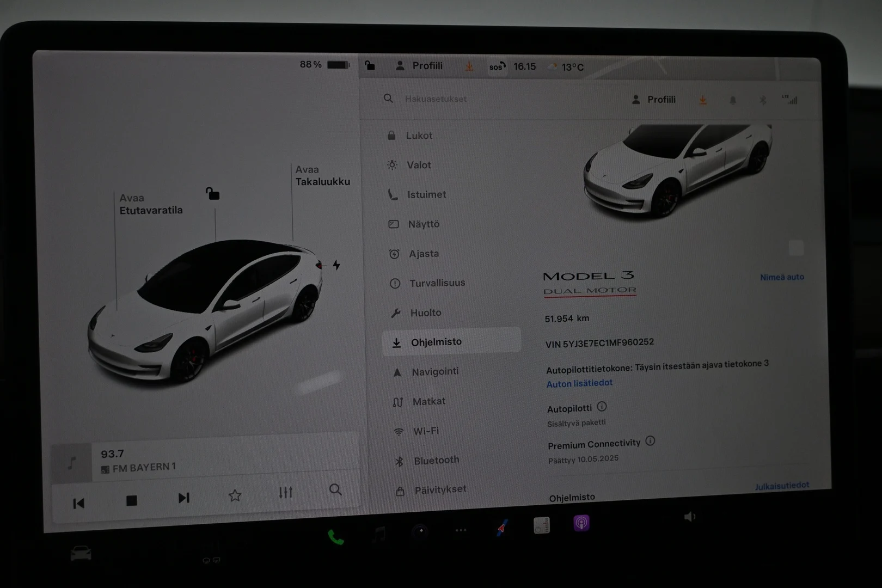This screenshot has height=588, width=882.
Task: Open Auton lisätiedot link
Action: (x=579, y=383)
